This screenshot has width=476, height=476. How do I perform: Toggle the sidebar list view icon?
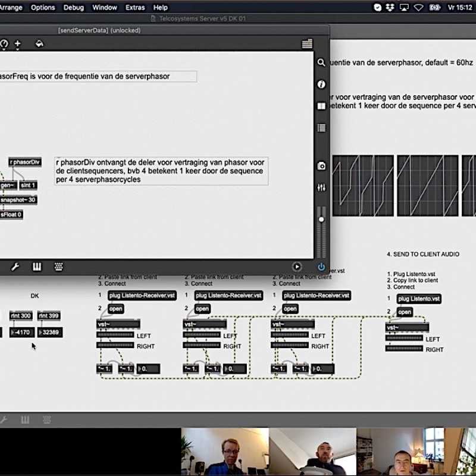(x=321, y=127)
